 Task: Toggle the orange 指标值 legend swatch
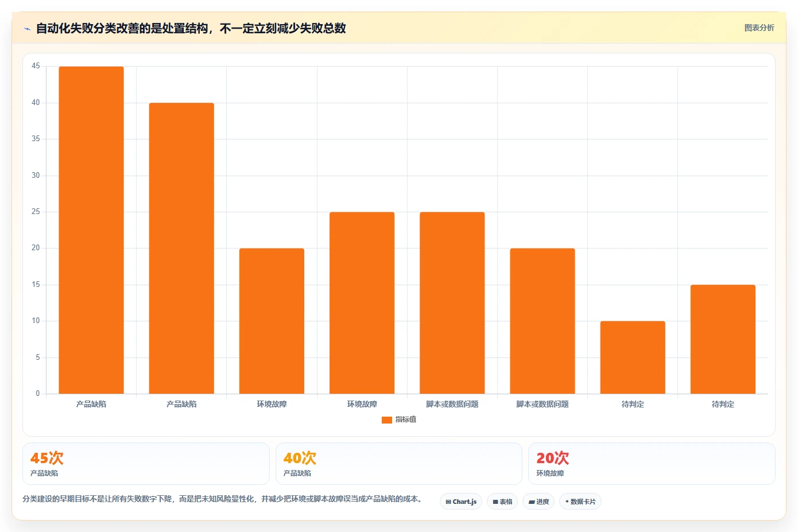click(387, 420)
